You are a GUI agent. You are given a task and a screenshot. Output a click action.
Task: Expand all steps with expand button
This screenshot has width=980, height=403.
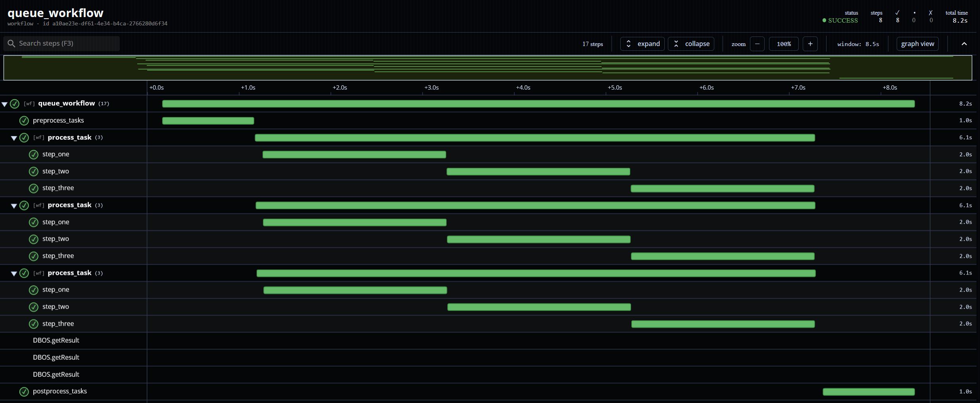point(642,44)
